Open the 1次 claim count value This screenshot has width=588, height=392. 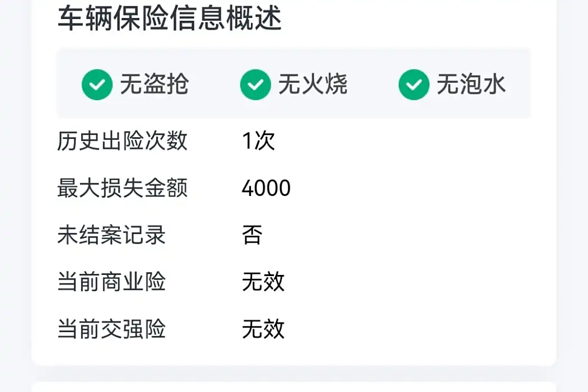(258, 141)
